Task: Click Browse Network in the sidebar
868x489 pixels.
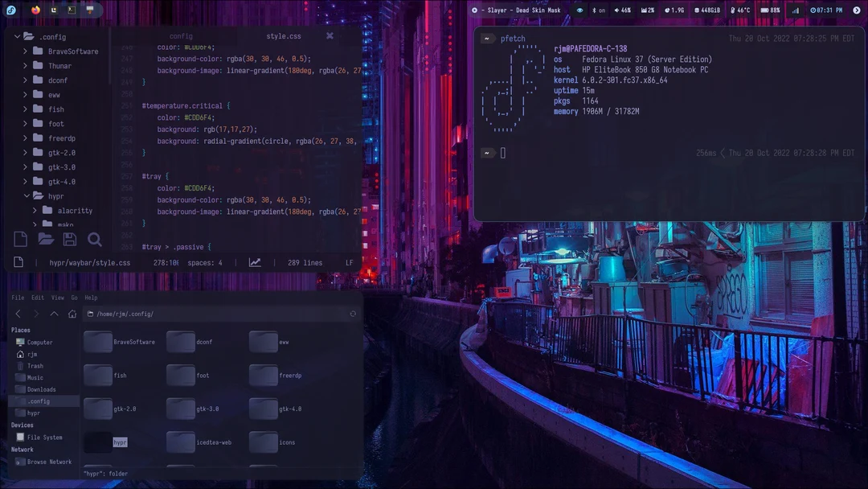Action: click(x=46, y=461)
